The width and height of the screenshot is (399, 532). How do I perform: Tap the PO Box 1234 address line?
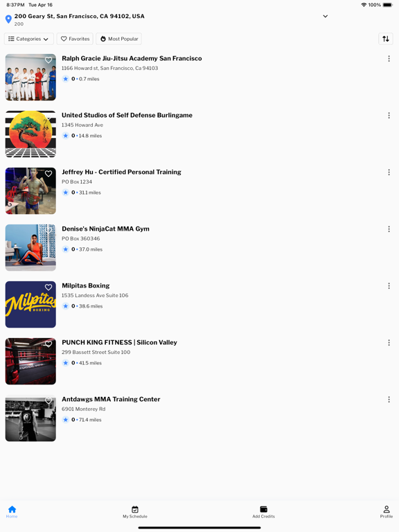(x=77, y=182)
